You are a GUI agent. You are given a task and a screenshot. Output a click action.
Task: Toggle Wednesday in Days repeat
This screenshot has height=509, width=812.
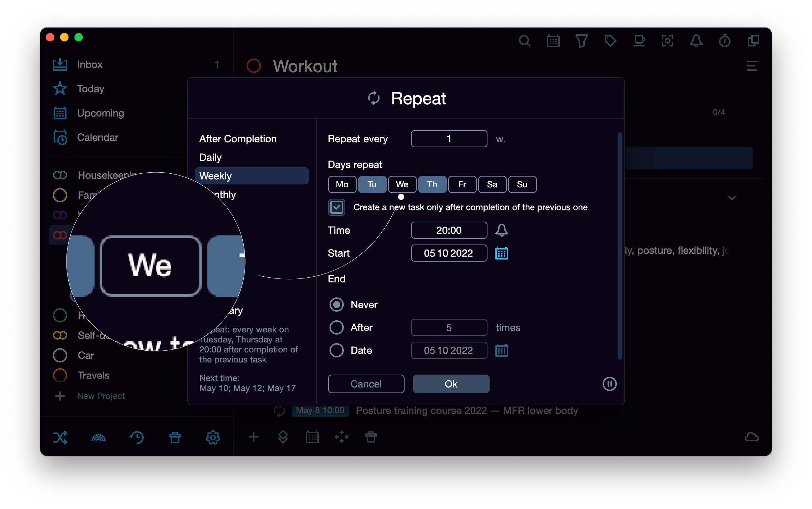(x=402, y=184)
